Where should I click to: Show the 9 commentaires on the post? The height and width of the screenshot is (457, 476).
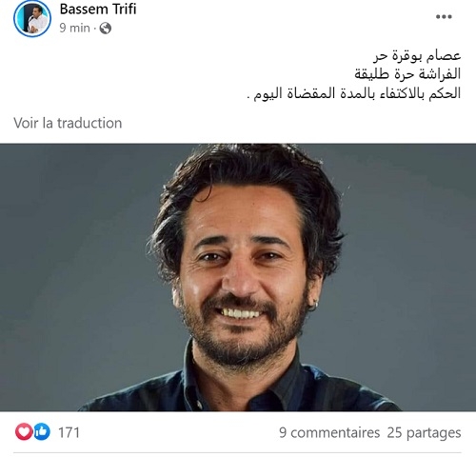[x=329, y=432]
